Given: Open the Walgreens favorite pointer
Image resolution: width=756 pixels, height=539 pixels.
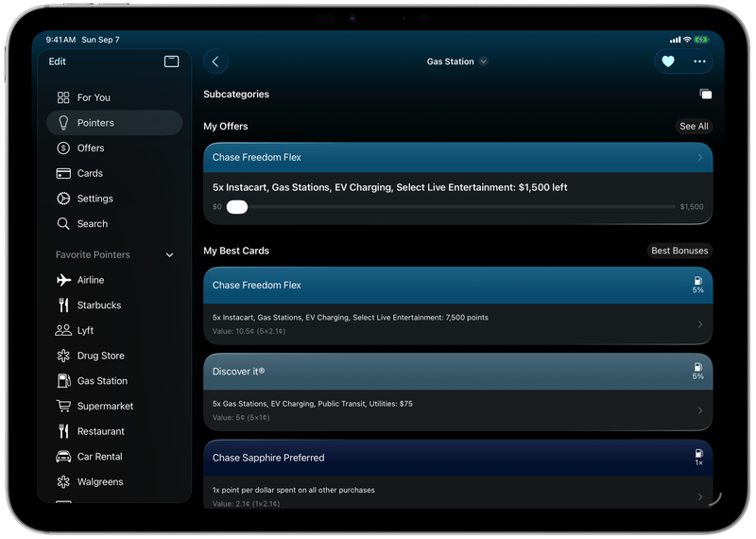Looking at the screenshot, I should [114, 481].
